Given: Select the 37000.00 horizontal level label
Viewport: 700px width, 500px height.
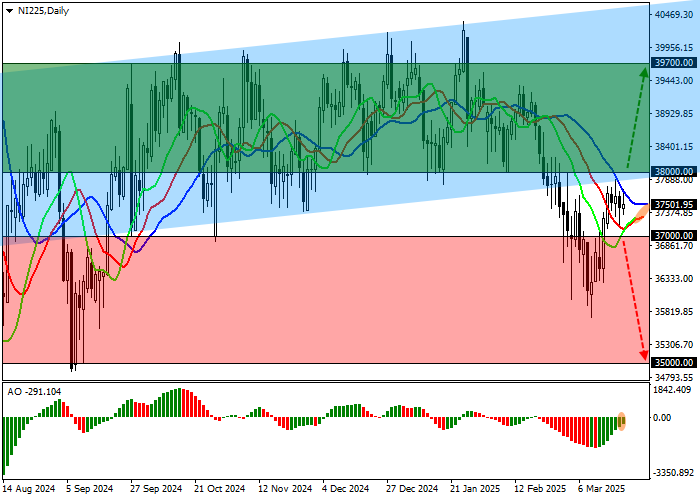Looking at the screenshot, I should pyautogui.click(x=673, y=236).
